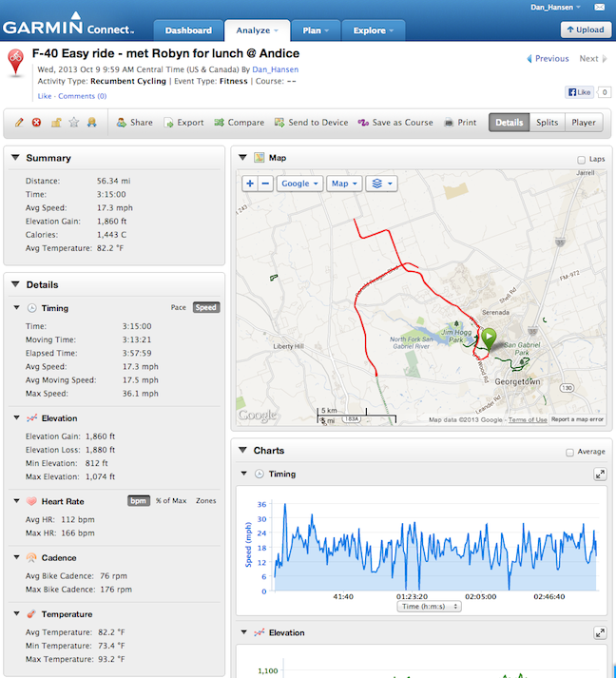The image size is (616, 678).
Task: Click the red delete activity icon
Action: click(x=37, y=123)
